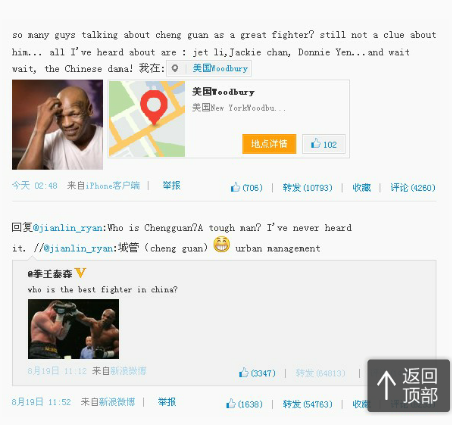This screenshot has width=452, height=425.
Task: Click 收藏 to favorite the first post
Action: point(362,188)
